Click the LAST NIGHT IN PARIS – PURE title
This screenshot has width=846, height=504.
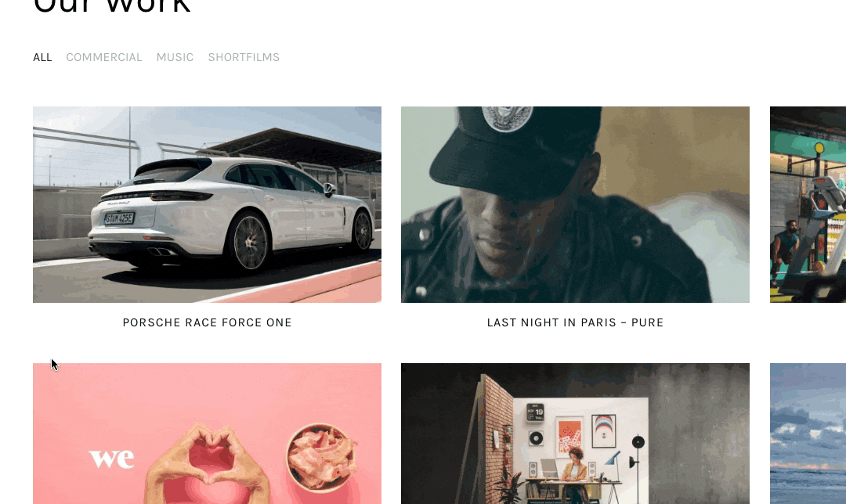pyautogui.click(x=575, y=322)
